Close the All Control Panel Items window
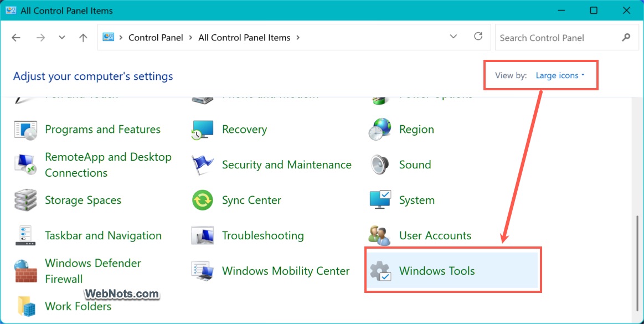Image resolution: width=644 pixels, height=324 pixels. (626, 11)
